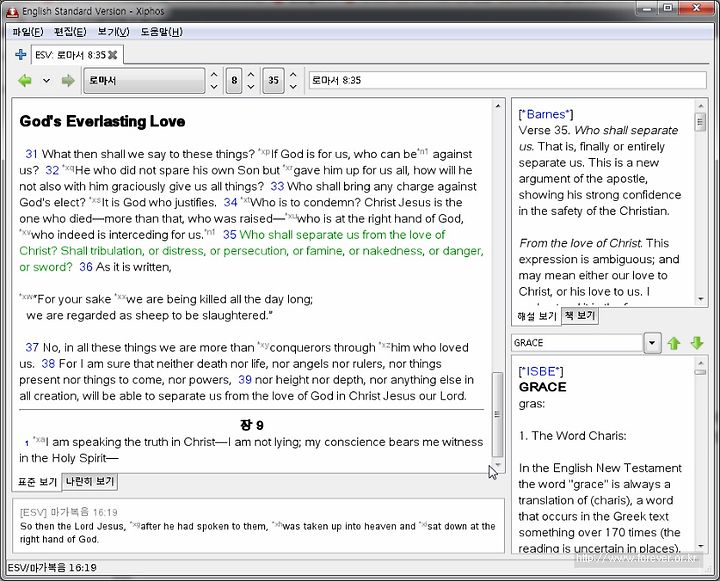Image resolution: width=720 pixels, height=581 pixels.
Task: Switch to 표준 보기 tab
Action: pos(37,482)
